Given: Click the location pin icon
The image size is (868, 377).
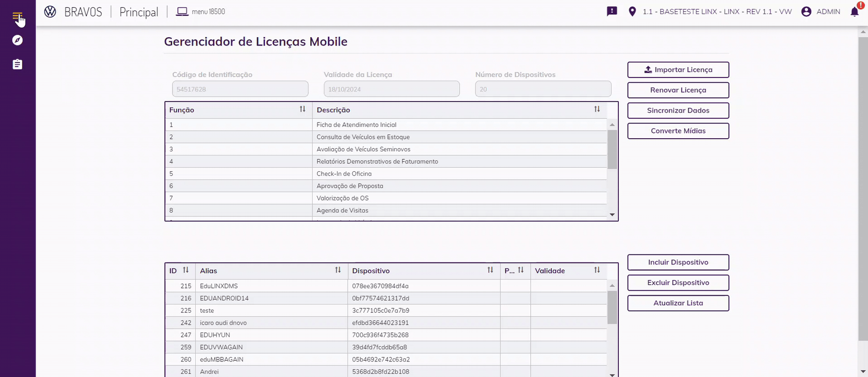Looking at the screenshot, I should click(632, 12).
